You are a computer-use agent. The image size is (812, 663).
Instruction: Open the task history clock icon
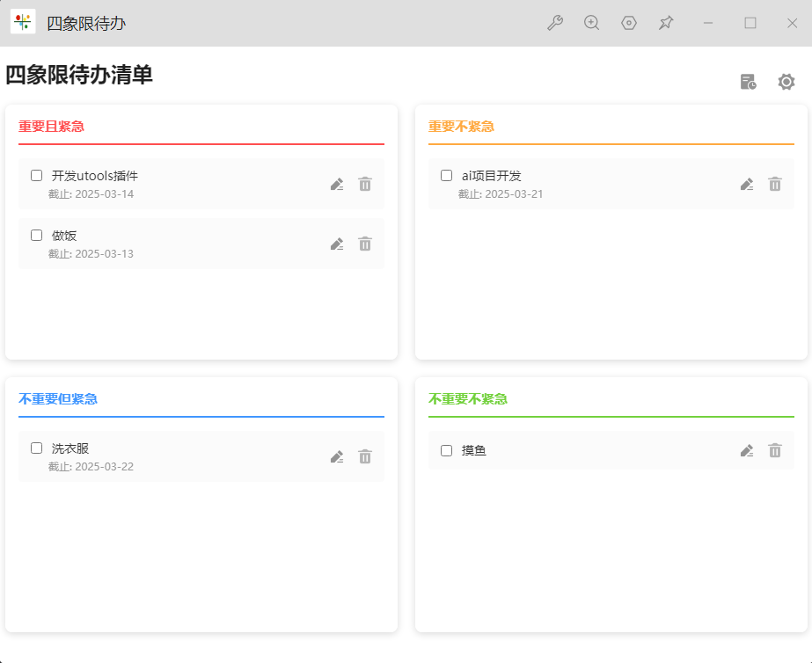pyautogui.click(x=748, y=82)
